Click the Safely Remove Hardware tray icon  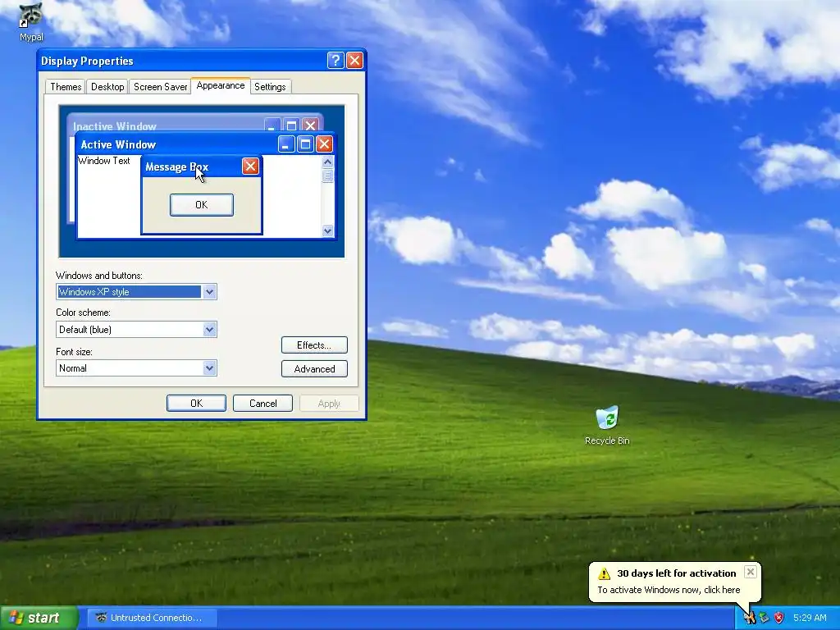pos(764,618)
